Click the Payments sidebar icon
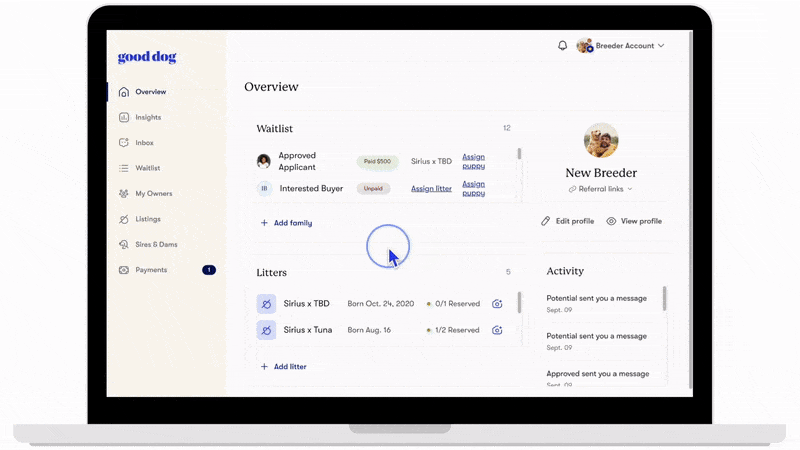800x450 pixels. click(x=124, y=270)
